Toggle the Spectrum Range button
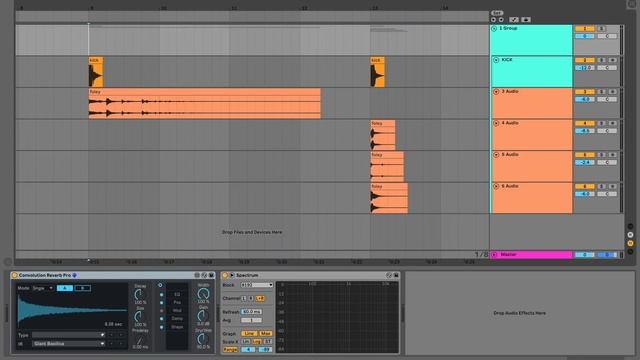Viewport: 640px width, 360px height. (x=230, y=350)
